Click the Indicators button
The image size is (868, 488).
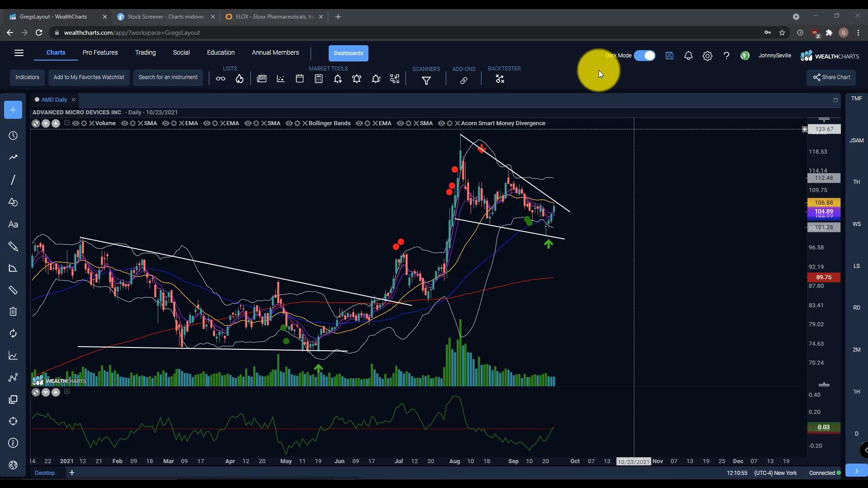(x=28, y=77)
